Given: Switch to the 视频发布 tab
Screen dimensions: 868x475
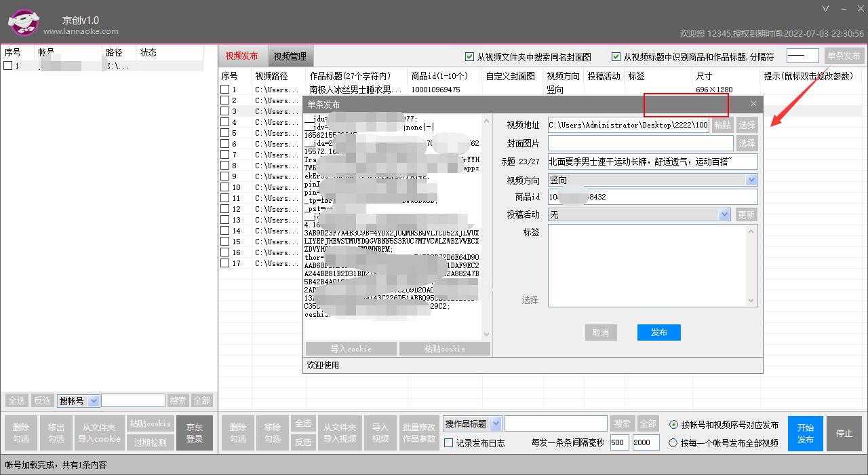Looking at the screenshot, I should [x=242, y=56].
